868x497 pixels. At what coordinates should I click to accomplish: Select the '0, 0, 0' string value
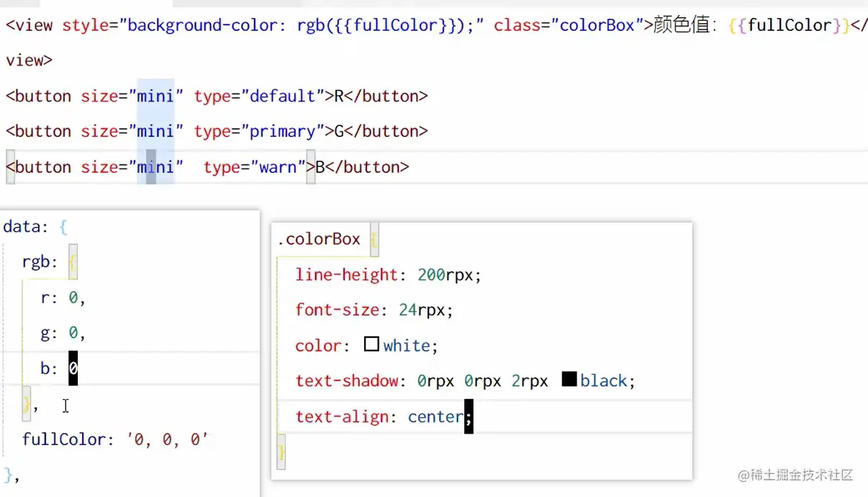coord(167,439)
